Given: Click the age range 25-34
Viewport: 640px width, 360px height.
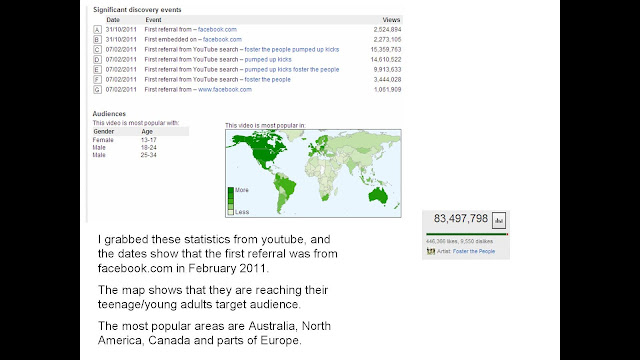Looking at the screenshot, I should point(149,155).
